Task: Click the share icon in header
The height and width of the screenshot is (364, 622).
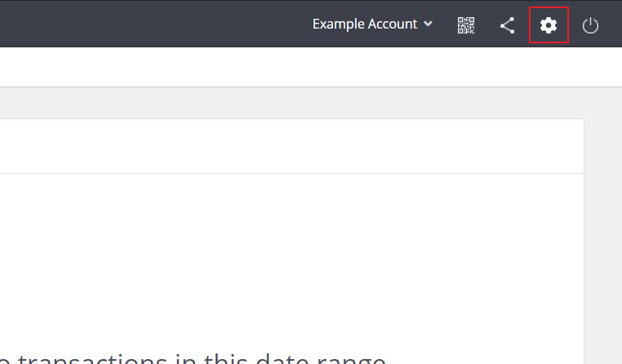Action: [x=507, y=25]
